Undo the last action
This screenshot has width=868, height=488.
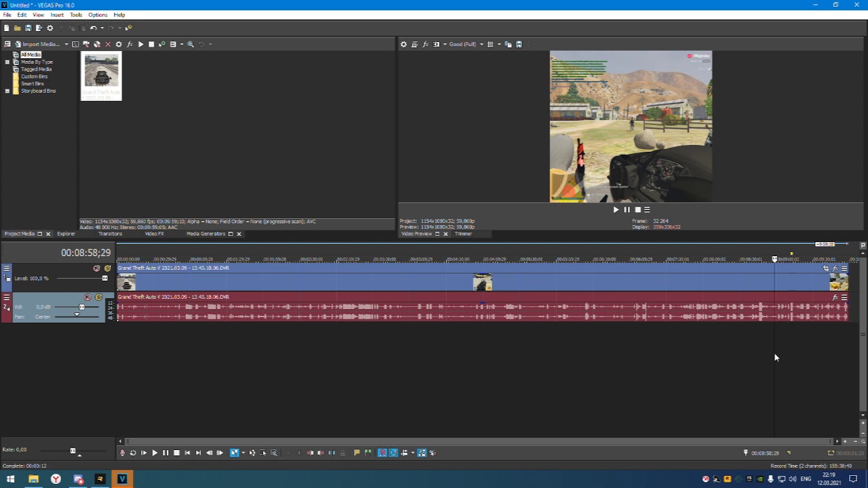tap(94, 28)
